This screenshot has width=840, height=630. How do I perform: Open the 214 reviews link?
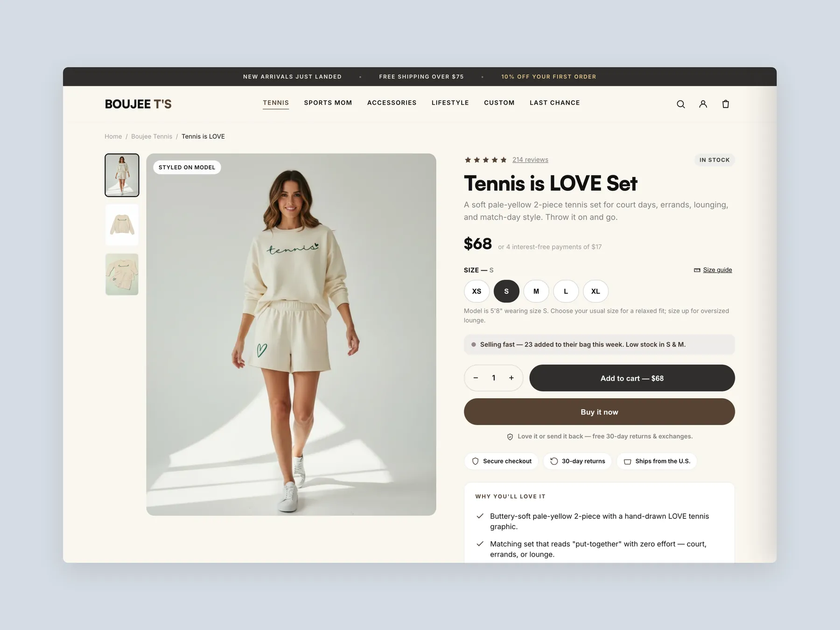pyautogui.click(x=530, y=160)
